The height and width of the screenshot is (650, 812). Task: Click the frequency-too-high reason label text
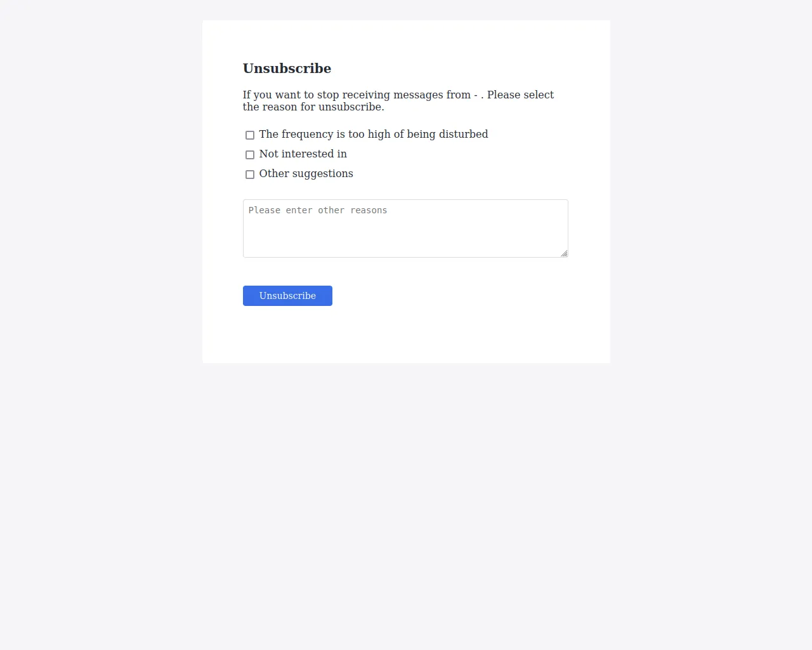pos(373,134)
